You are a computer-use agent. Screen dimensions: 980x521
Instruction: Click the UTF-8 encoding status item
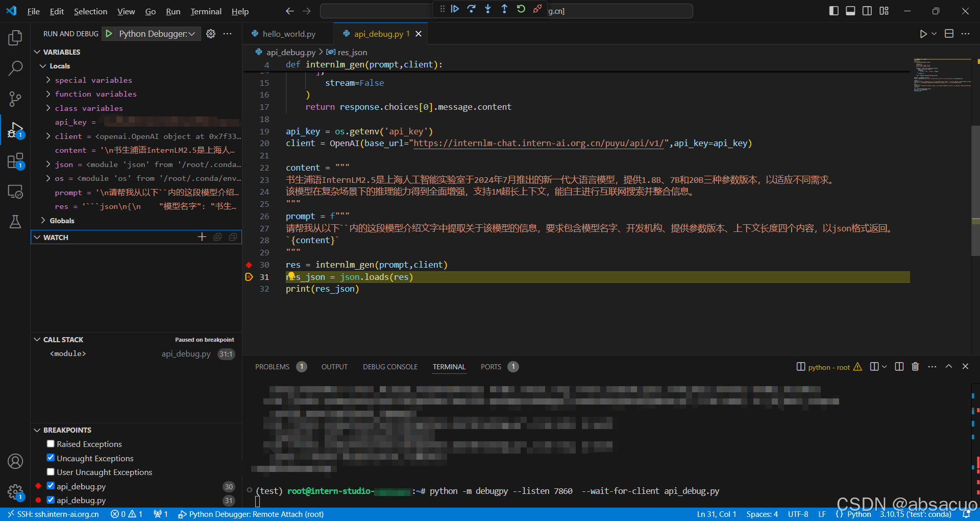798,514
